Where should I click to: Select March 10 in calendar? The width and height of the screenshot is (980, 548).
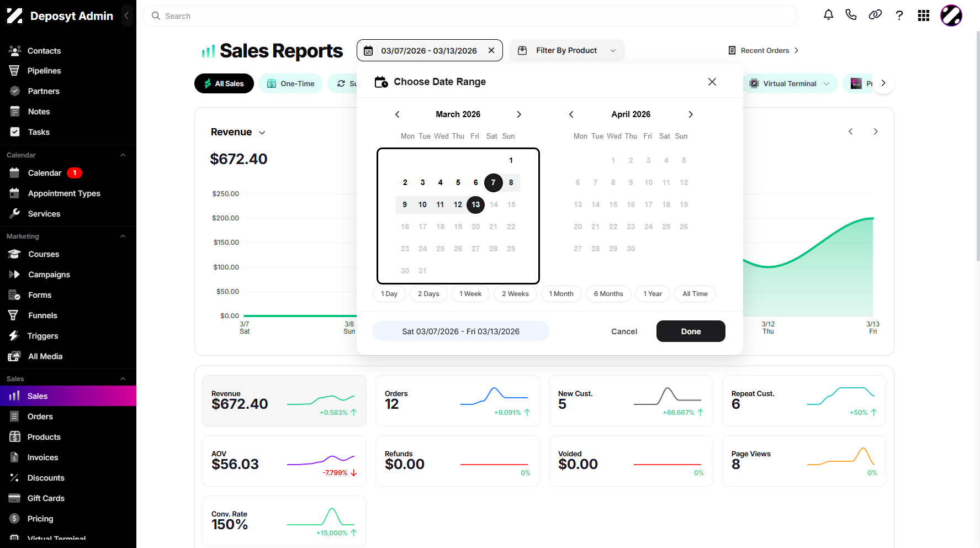click(422, 204)
